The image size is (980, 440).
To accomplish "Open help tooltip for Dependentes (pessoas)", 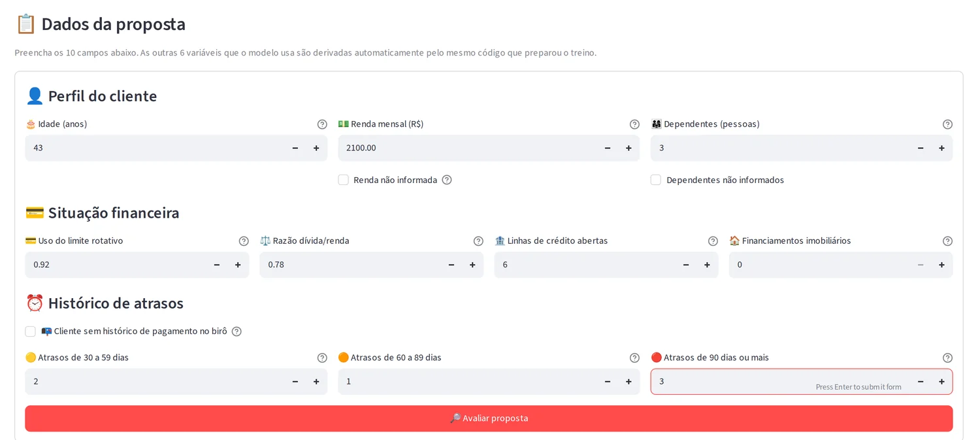I will pyautogui.click(x=947, y=124).
